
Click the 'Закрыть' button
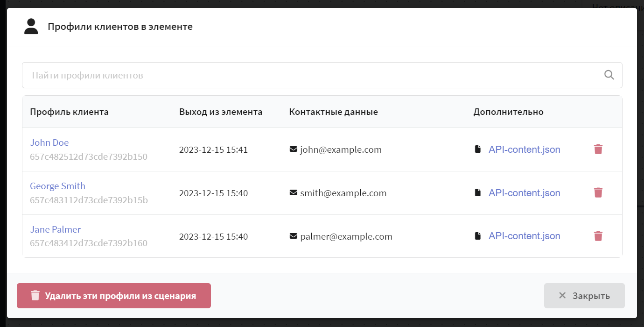[x=584, y=296]
